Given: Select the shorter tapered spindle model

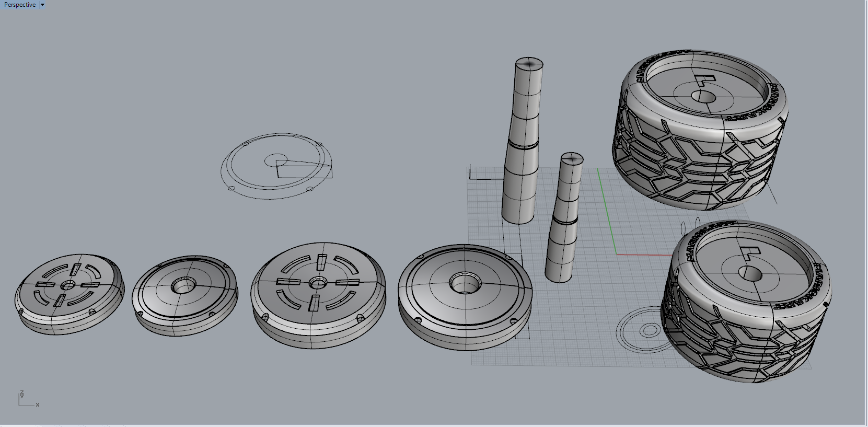Looking at the screenshot, I should [x=564, y=217].
